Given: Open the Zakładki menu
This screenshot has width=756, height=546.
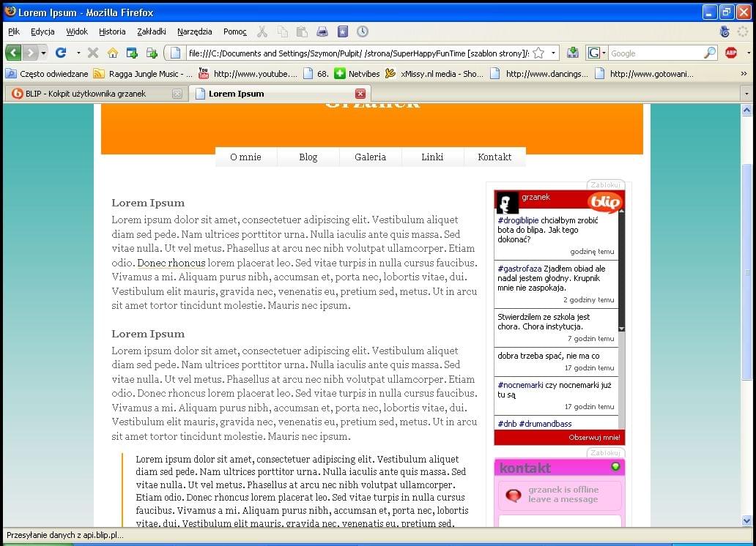Looking at the screenshot, I should coord(152,31).
